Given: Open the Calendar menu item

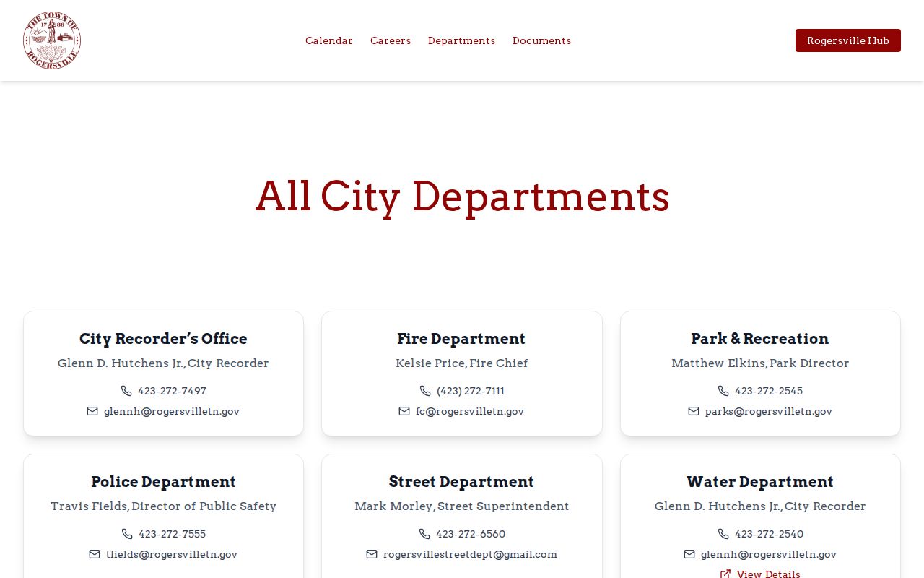Looking at the screenshot, I should 329,40.
